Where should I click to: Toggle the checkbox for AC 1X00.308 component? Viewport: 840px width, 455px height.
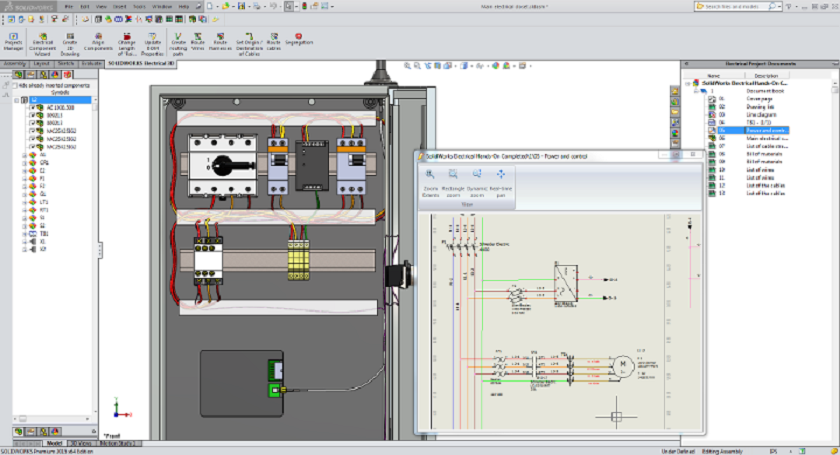(x=32, y=108)
